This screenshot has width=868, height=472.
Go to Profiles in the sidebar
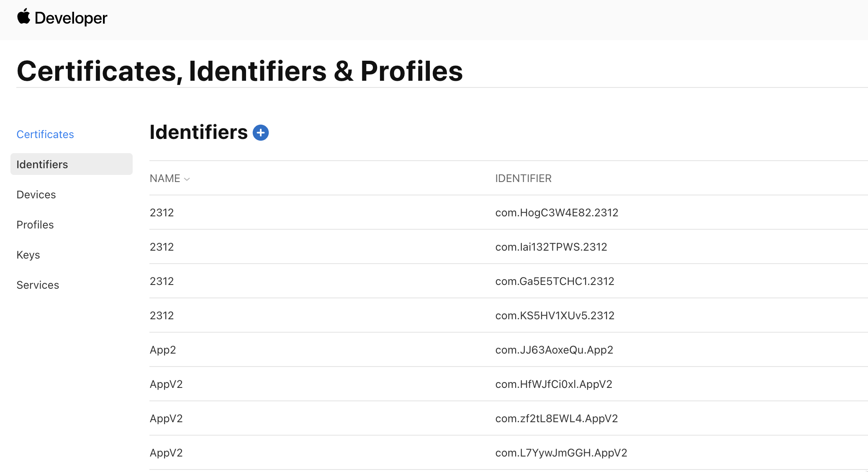coord(35,225)
